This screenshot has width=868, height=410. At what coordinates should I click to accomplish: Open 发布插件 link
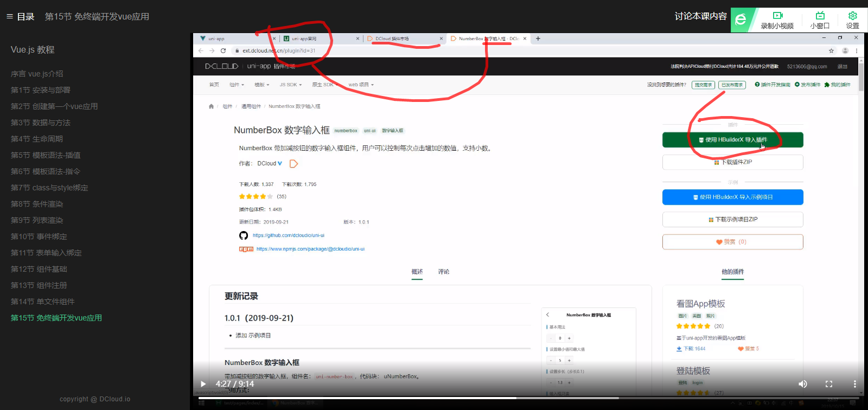click(808, 85)
